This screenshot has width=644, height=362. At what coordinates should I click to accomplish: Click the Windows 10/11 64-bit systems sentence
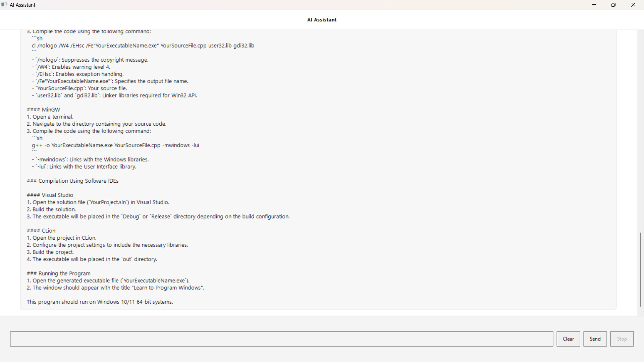click(x=100, y=302)
